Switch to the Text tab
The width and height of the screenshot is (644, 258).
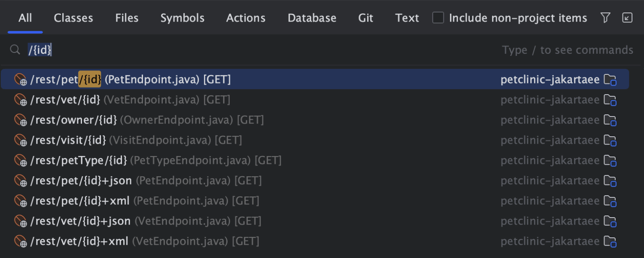407,18
